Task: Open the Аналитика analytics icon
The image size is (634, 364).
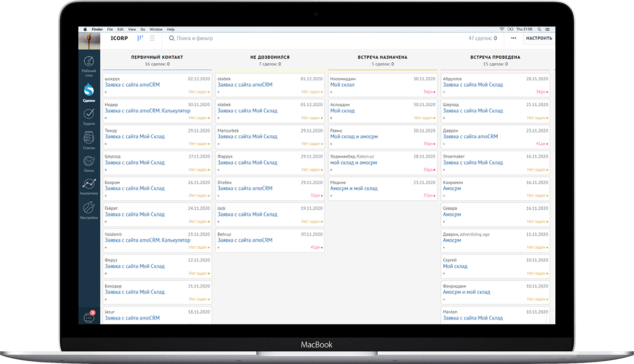Action: (x=89, y=186)
